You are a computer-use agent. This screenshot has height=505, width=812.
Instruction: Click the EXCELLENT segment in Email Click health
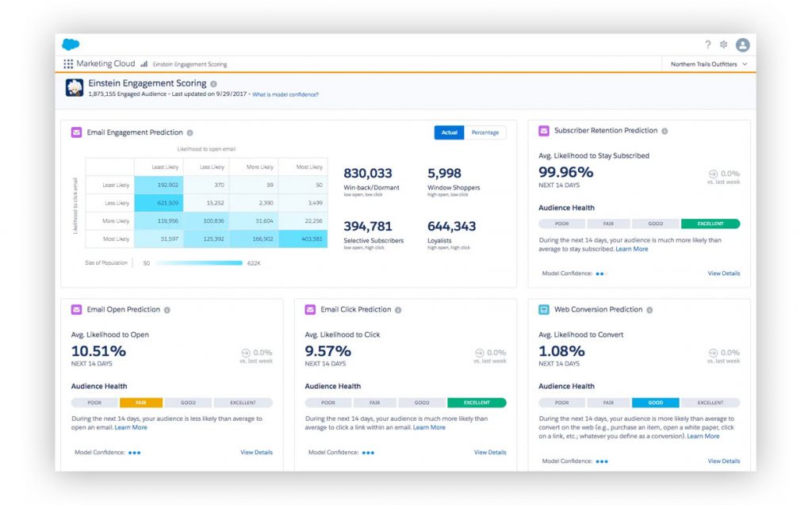pyautogui.click(x=477, y=403)
